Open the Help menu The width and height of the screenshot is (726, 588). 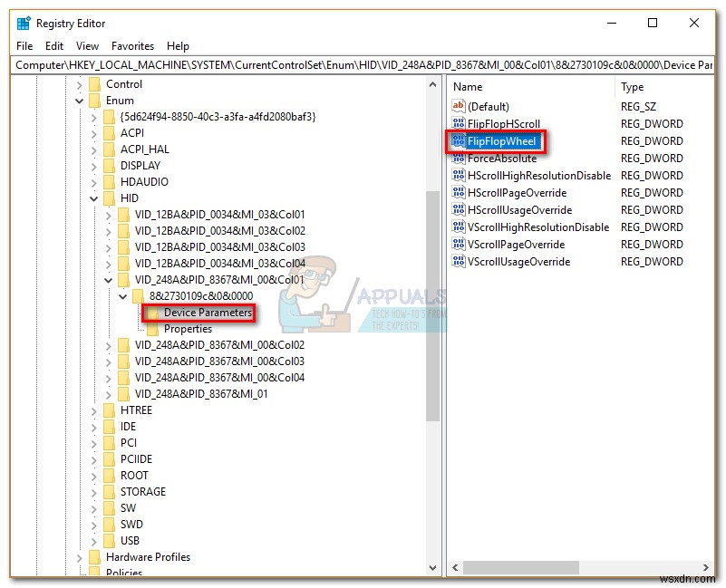click(x=178, y=46)
